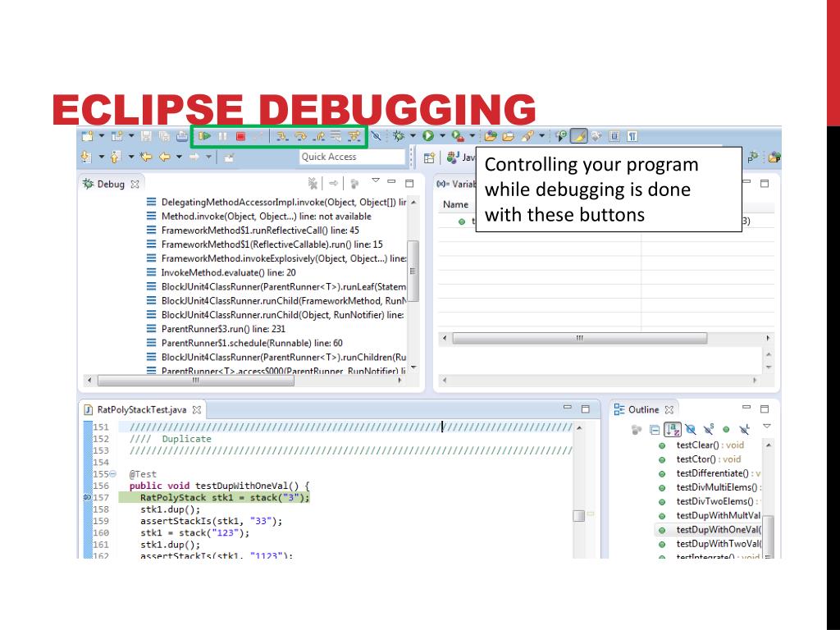
Task: Click the Show Whitespace Characters pilcrow icon
Action: (x=632, y=136)
